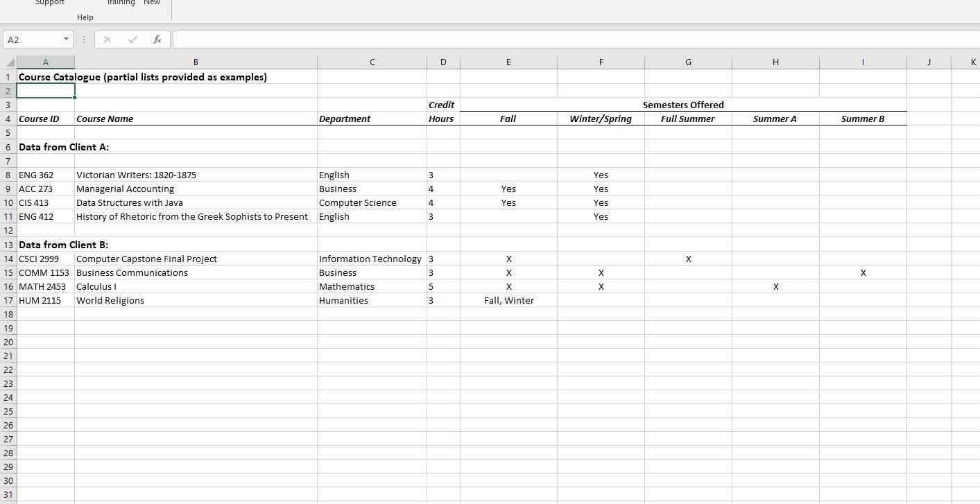Select the Full Summer header cell

click(688, 119)
